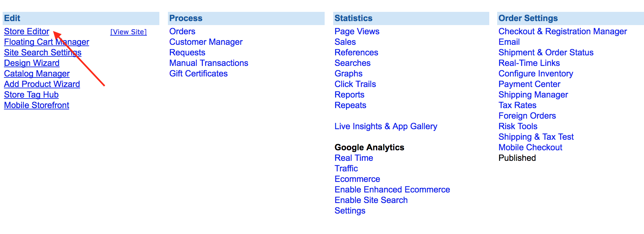The height and width of the screenshot is (234, 644).
Task: Open Click Trails statistics
Action: 355,84
